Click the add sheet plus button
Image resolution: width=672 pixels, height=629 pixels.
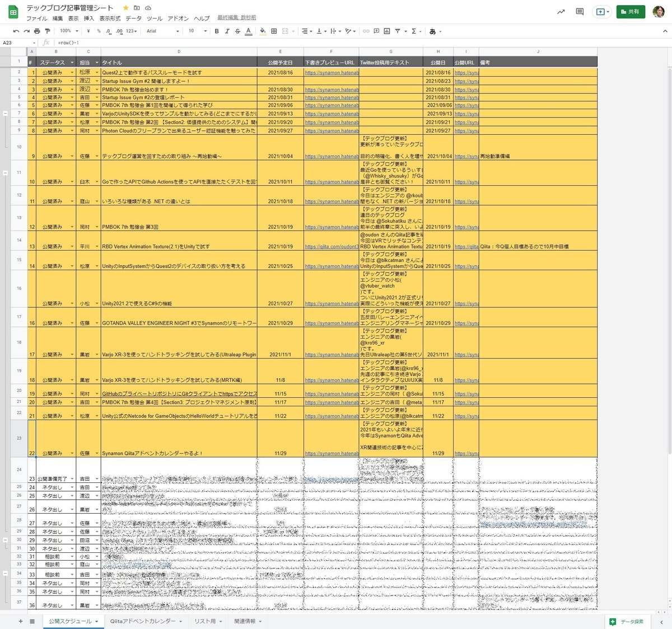tap(21, 621)
